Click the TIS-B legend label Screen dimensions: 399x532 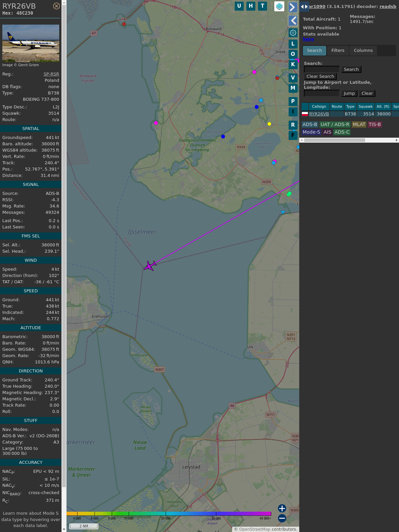pos(375,124)
